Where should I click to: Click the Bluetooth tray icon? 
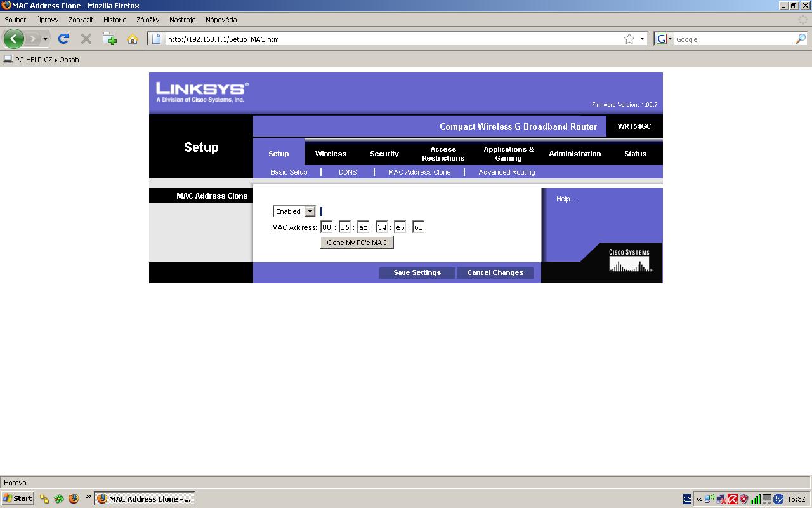[x=778, y=499]
